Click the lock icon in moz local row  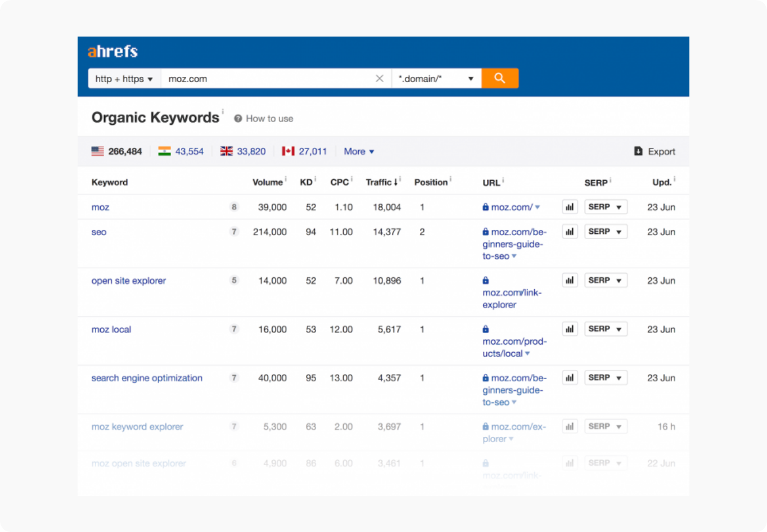coord(486,329)
